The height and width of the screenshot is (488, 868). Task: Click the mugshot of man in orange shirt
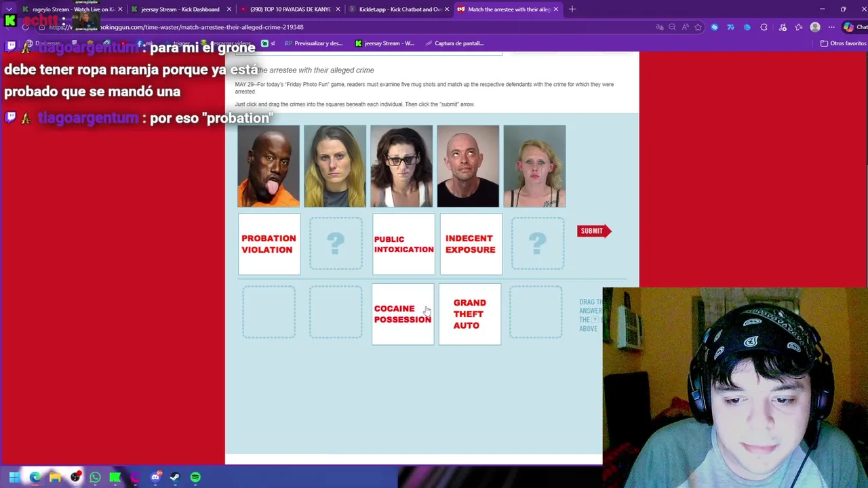269,166
